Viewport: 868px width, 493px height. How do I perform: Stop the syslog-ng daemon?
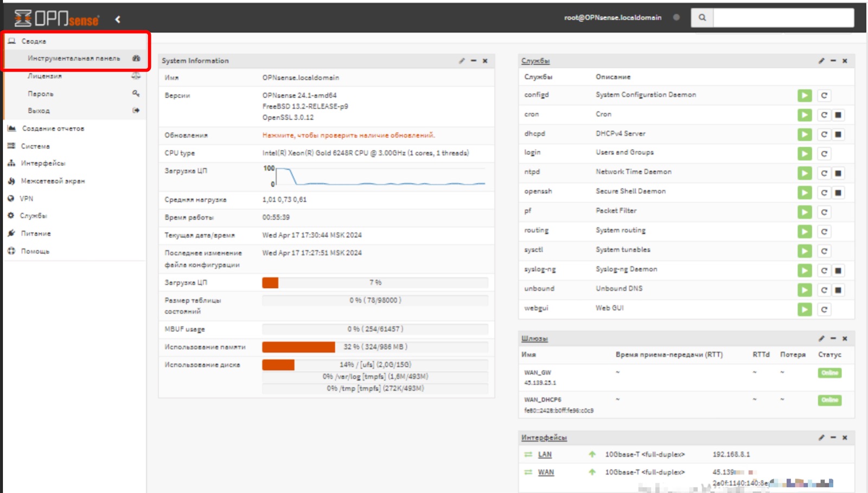click(x=838, y=271)
